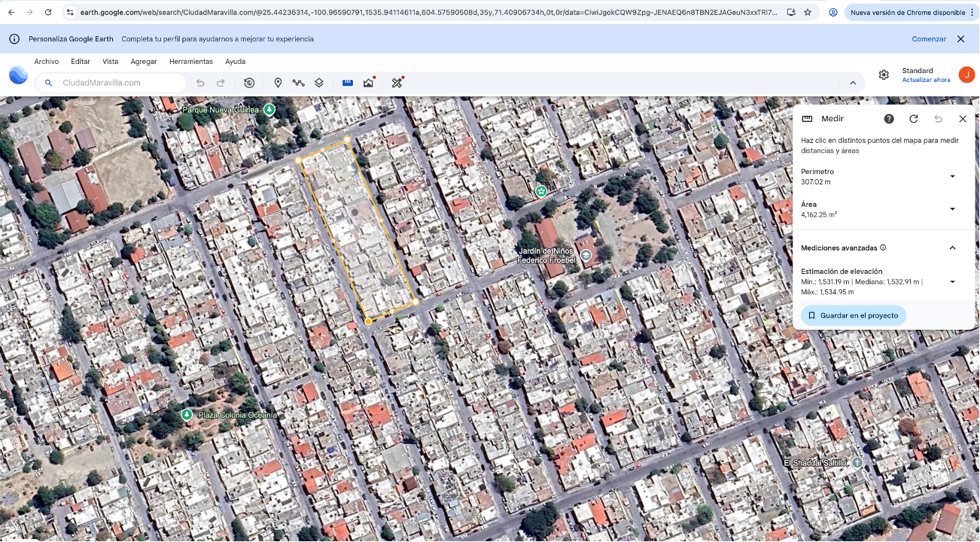Click the CiudadMaravilla.com search field
Viewport: 980px width, 542px height.
[120, 83]
